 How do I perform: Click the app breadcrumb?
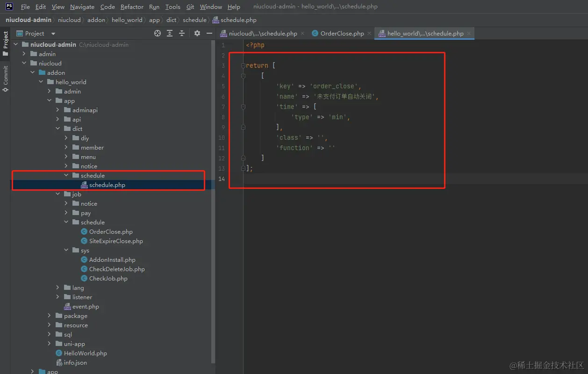154,20
